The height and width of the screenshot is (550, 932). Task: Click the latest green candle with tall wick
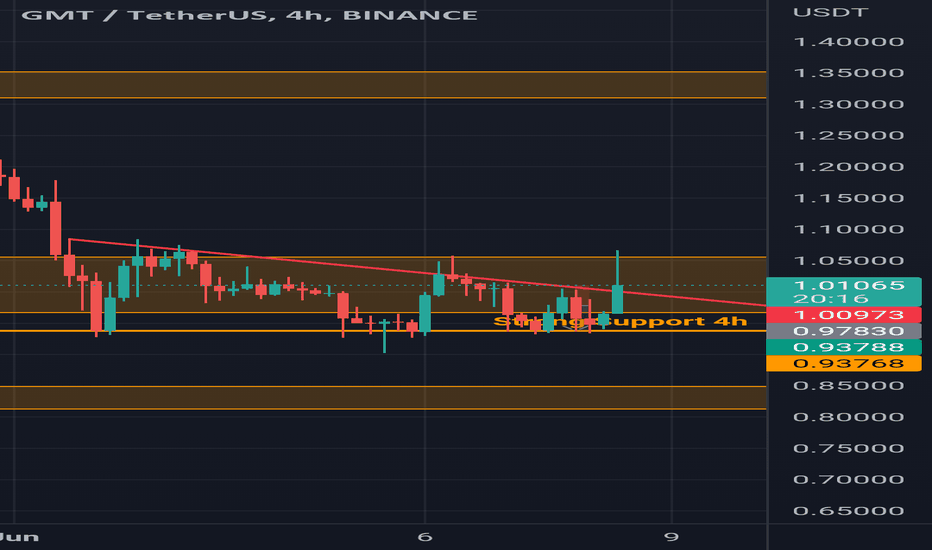tap(618, 298)
